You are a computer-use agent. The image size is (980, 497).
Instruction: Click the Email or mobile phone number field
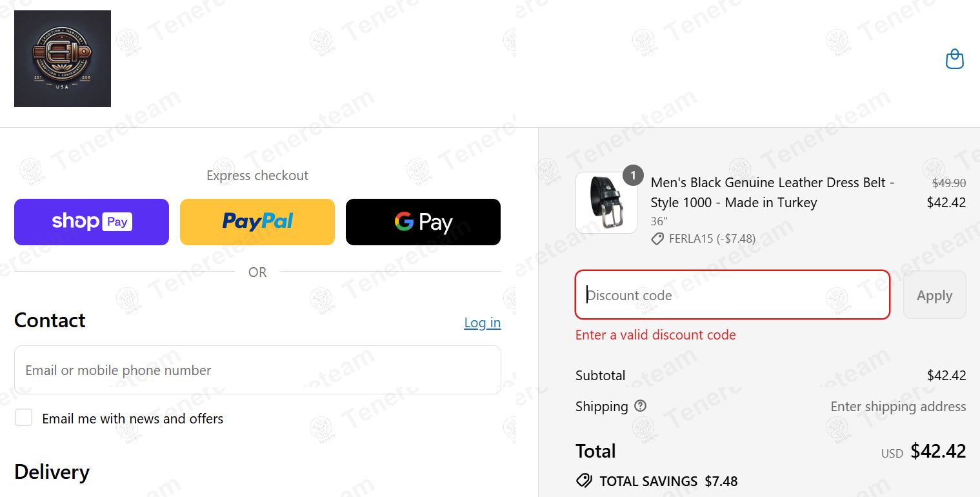pyautogui.click(x=257, y=370)
